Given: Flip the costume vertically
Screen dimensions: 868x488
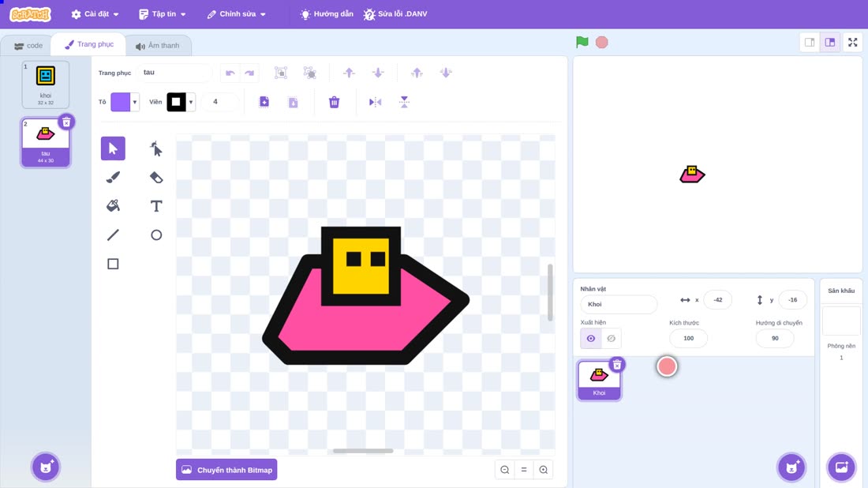Looking at the screenshot, I should [x=404, y=102].
